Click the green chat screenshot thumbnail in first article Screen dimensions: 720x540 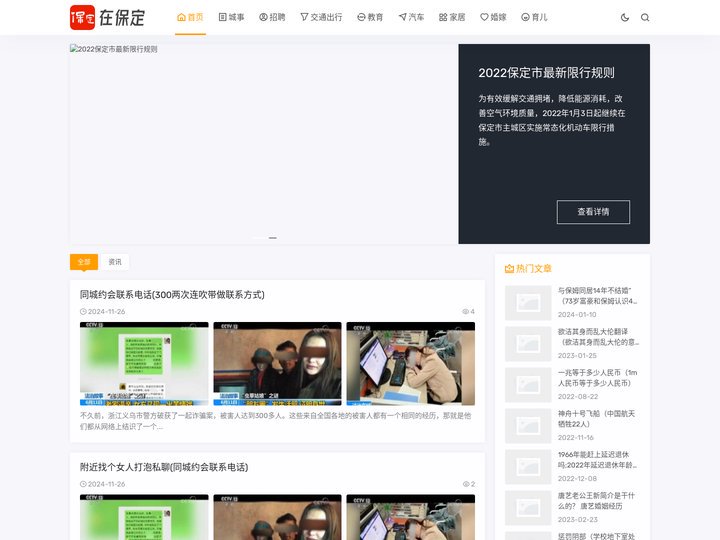pos(144,364)
